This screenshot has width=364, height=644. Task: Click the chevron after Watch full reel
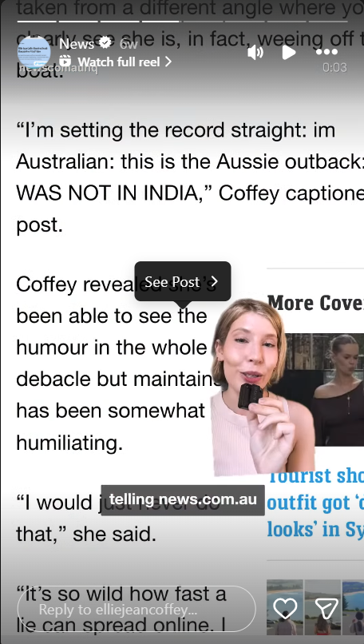click(168, 62)
